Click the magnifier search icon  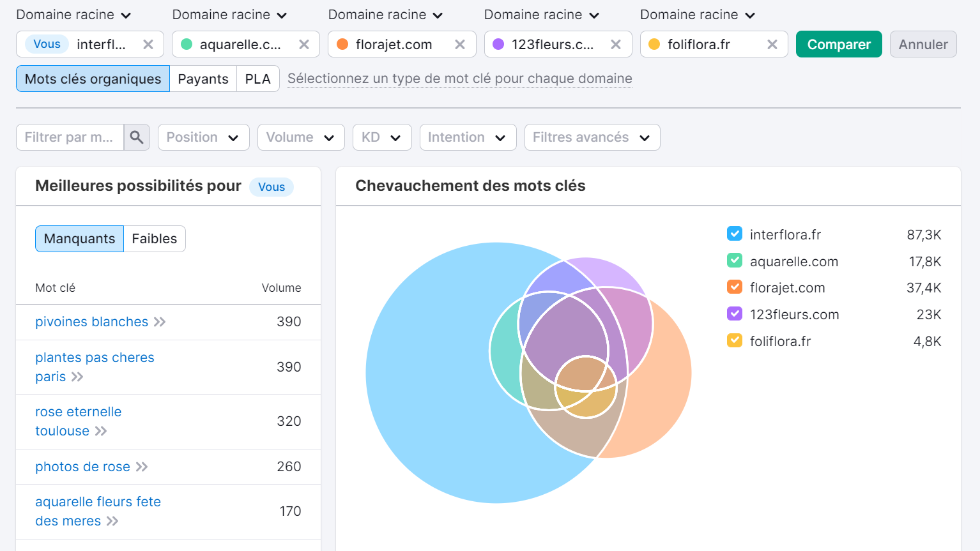[137, 137]
